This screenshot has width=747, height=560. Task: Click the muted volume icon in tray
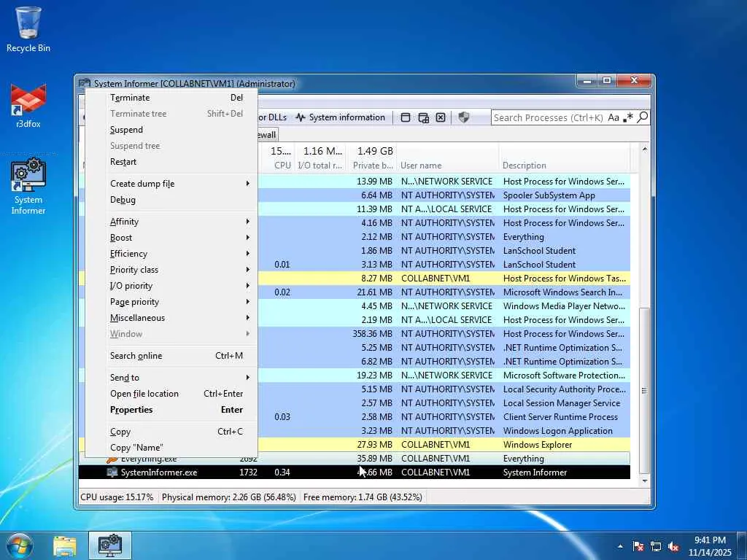tap(673, 546)
